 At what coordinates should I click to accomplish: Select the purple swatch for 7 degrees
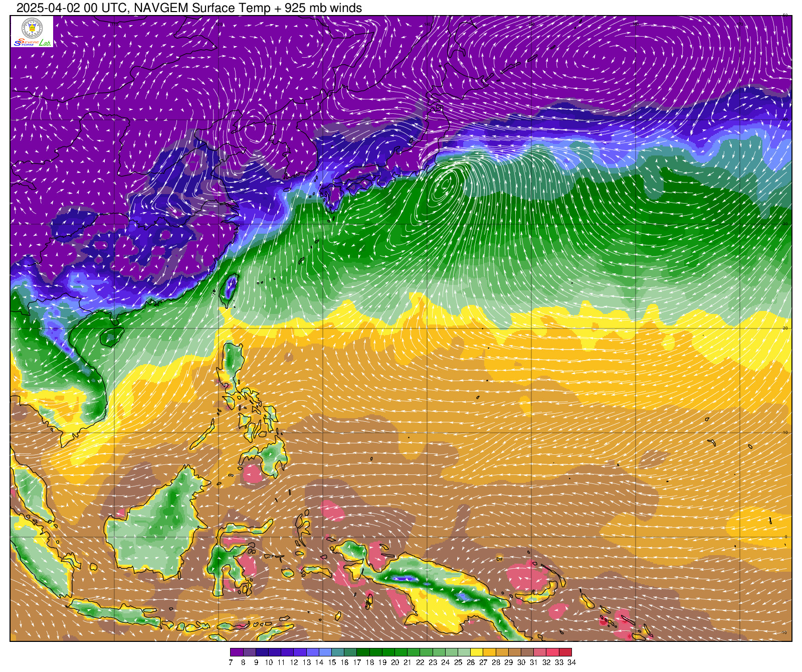click(x=237, y=652)
